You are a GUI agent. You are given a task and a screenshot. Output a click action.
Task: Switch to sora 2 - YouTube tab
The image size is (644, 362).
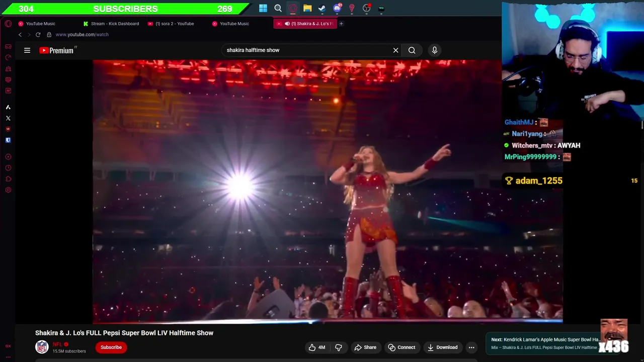(175, 24)
